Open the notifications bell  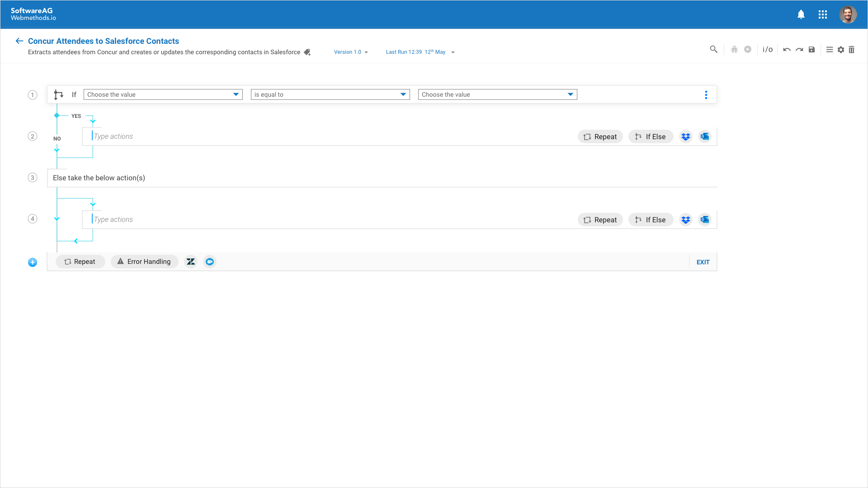coord(801,14)
